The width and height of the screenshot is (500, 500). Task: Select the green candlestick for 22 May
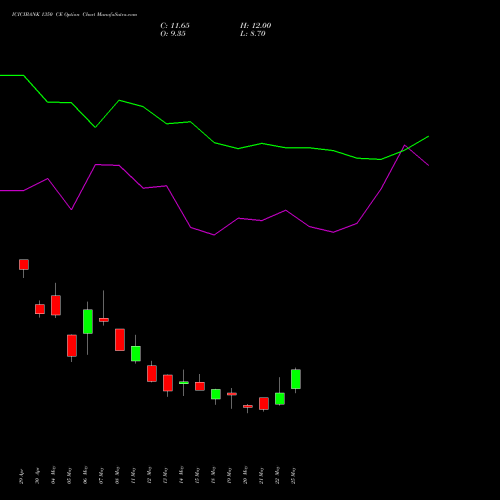[280, 399]
